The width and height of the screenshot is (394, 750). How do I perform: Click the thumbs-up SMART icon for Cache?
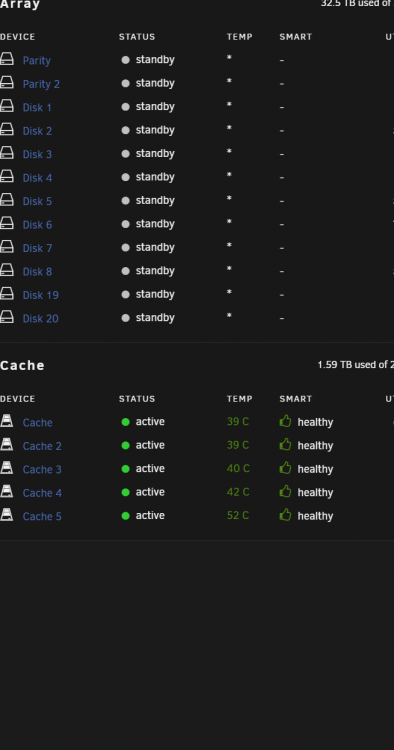coord(285,421)
